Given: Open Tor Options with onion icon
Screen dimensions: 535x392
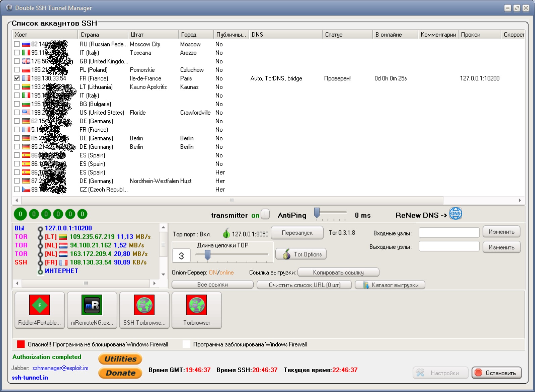Looking at the screenshot, I should coord(301,254).
